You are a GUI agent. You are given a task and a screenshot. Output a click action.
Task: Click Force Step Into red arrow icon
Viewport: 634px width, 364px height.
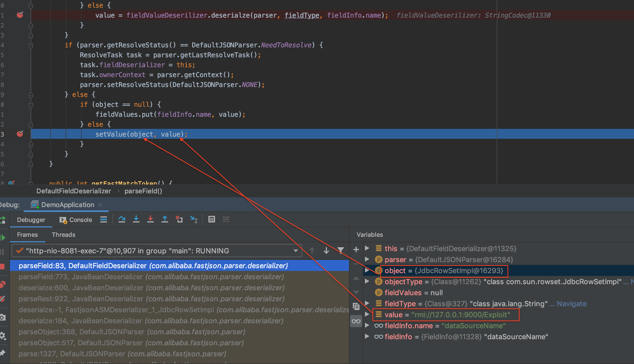(x=150, y=219)
